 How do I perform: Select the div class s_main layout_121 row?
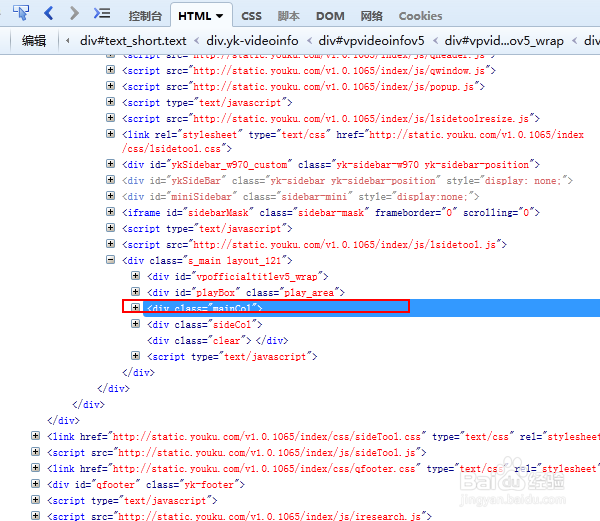click(207, 261)
